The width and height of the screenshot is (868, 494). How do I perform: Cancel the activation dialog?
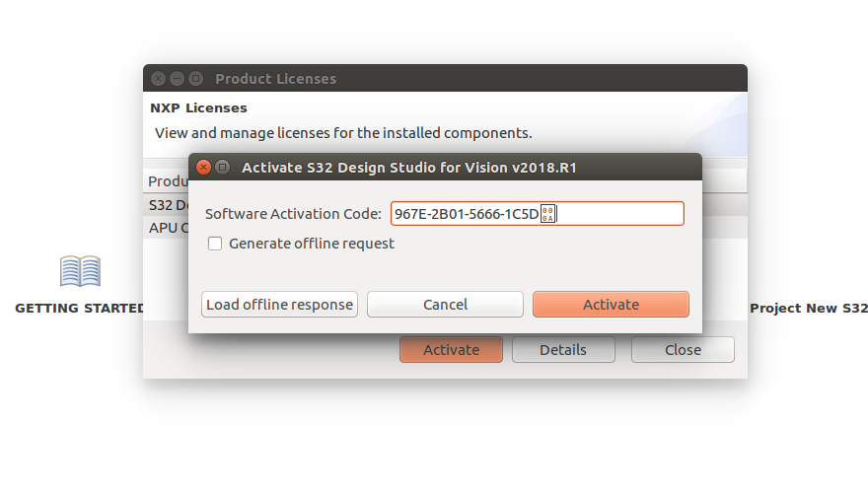coord(445,305)
